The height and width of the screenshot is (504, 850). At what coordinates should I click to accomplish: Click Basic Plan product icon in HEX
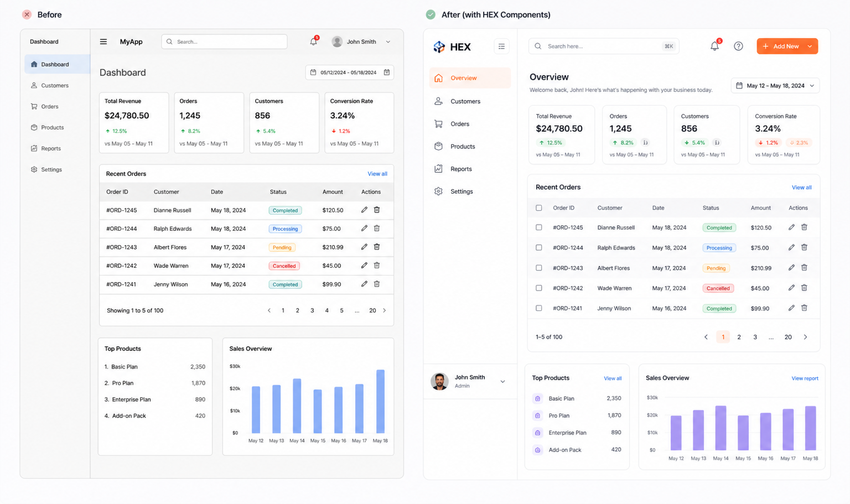[x=537, y=398]
